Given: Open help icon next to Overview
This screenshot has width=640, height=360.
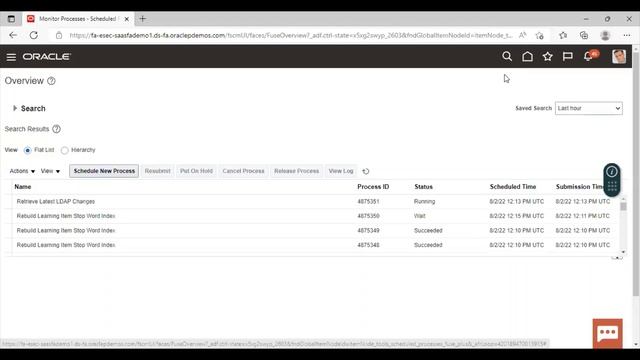Looking at the screenshot, I should coord(51,81).
